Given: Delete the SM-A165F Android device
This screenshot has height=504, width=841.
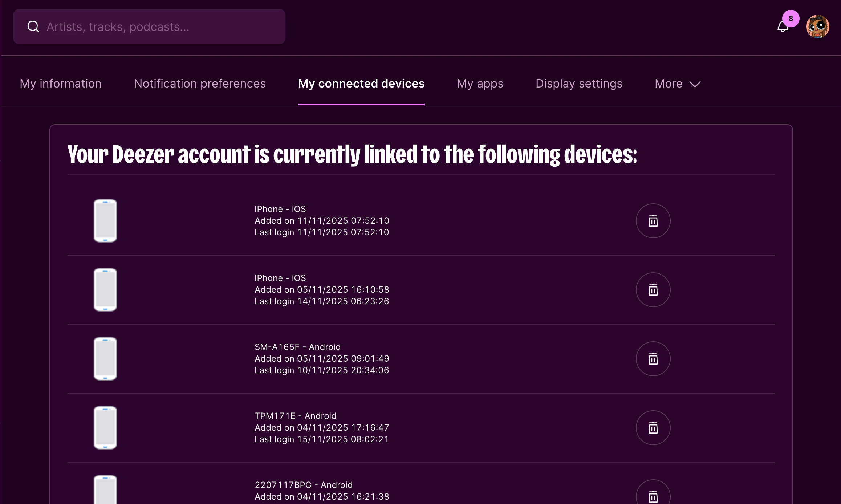Looking at the screenshot, I should (x=653, y=359).
